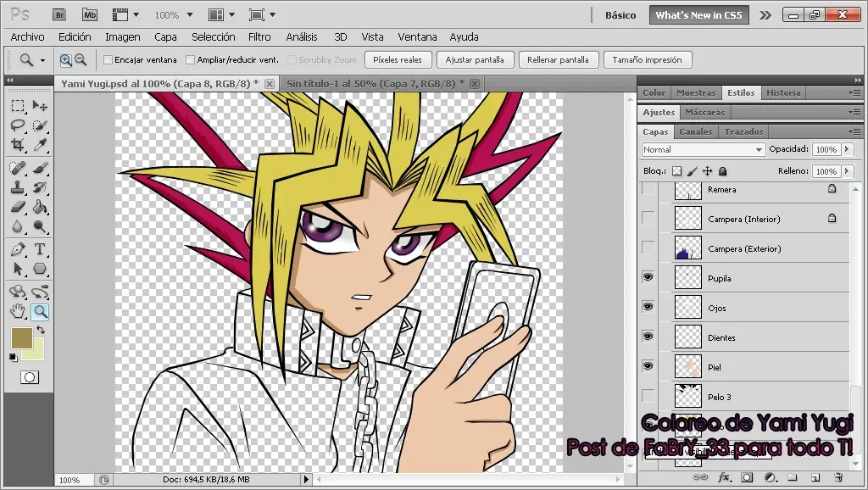Open the Filtro menu

(x=259, y=37)
